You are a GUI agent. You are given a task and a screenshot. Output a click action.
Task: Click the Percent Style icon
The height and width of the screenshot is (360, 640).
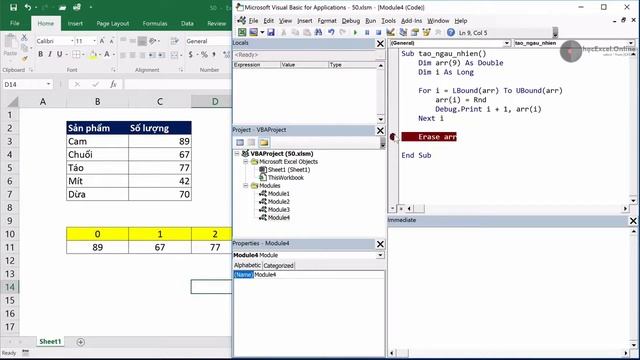(x=204, y=55)
